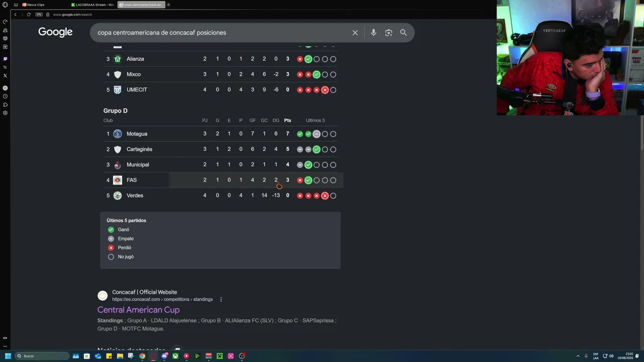Go to the Google home logo
This screenshot has height=362, width=644.
click(x=55, y=32)
